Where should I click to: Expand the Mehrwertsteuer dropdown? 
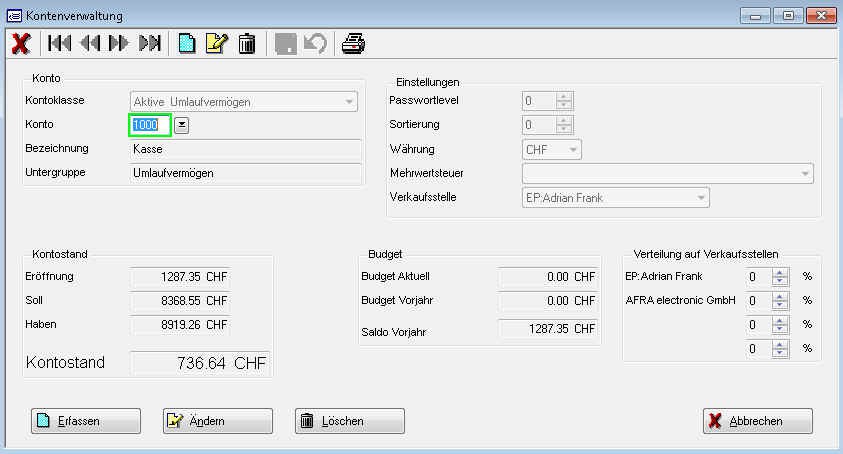point(805,174)
